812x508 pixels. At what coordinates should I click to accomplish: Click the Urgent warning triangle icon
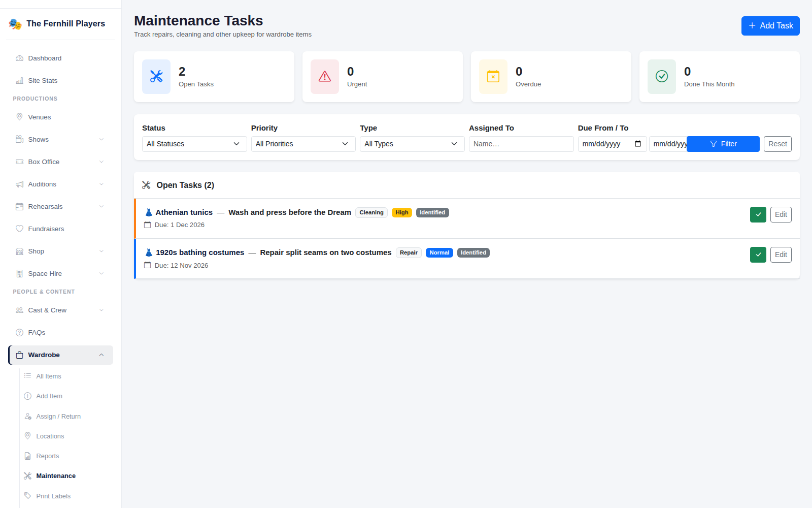click(325, 77)
